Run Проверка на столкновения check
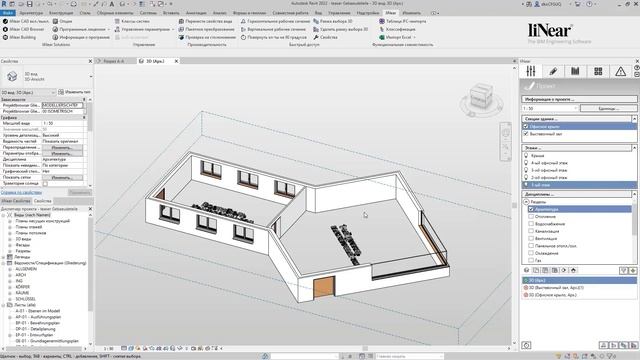The image size is (640, 360). [207, 37]
